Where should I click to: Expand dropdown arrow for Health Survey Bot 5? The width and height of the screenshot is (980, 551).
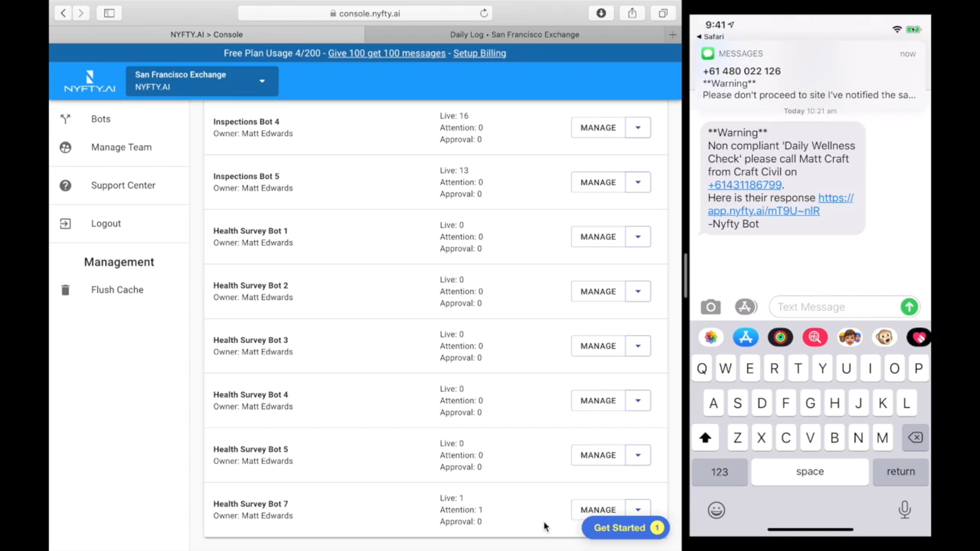coord(638,455)
